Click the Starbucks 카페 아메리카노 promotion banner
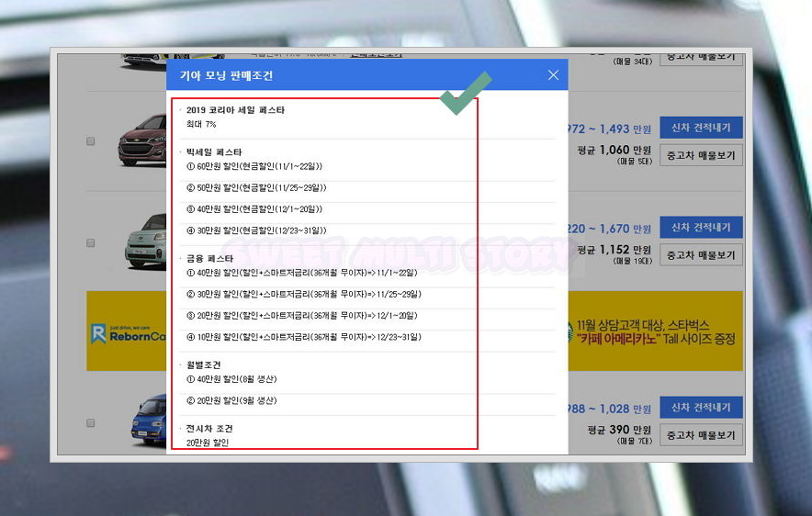Viewport: 812px width, 516px height. pos(655,331)
